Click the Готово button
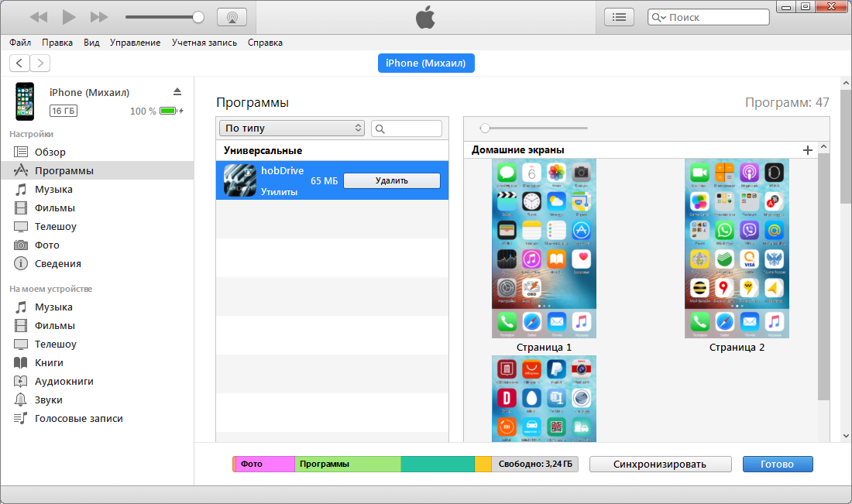Image resolution: width=852 pixels, height=504 pixels. tap(778, 465)
